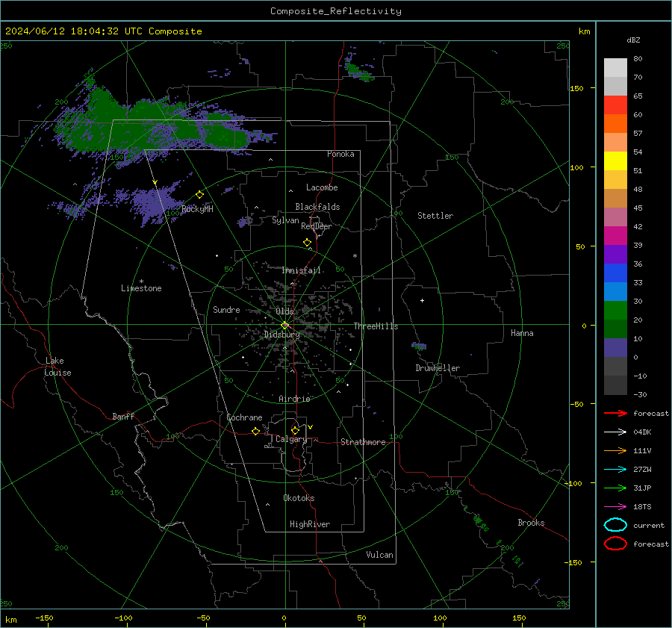Click the Ponoka label
Viewport: 672px width, 628px height.
(x=340, y=154)
